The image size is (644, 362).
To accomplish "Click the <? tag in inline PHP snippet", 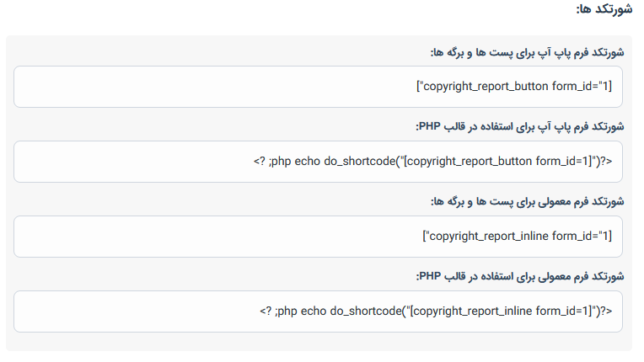I will click(x=266, y=311).
